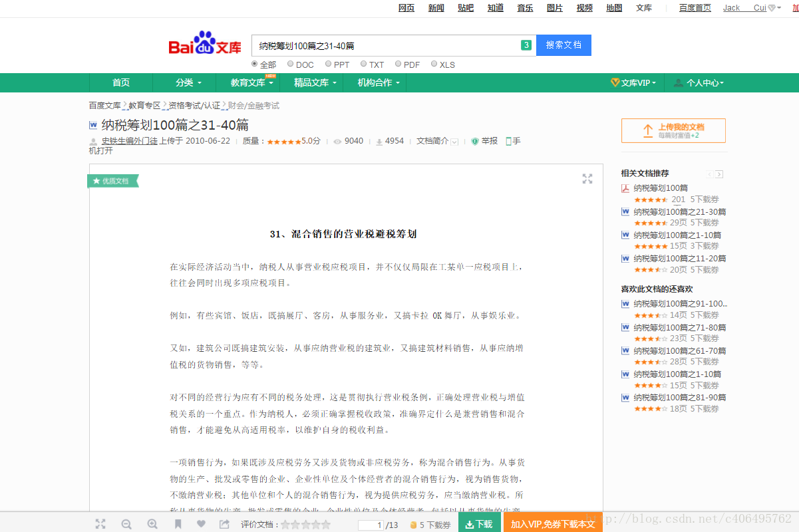Viewport: 799px width, 532px height.
Task: Open the 机构合作 dropdown menu
Action: (x=379, y=82)
